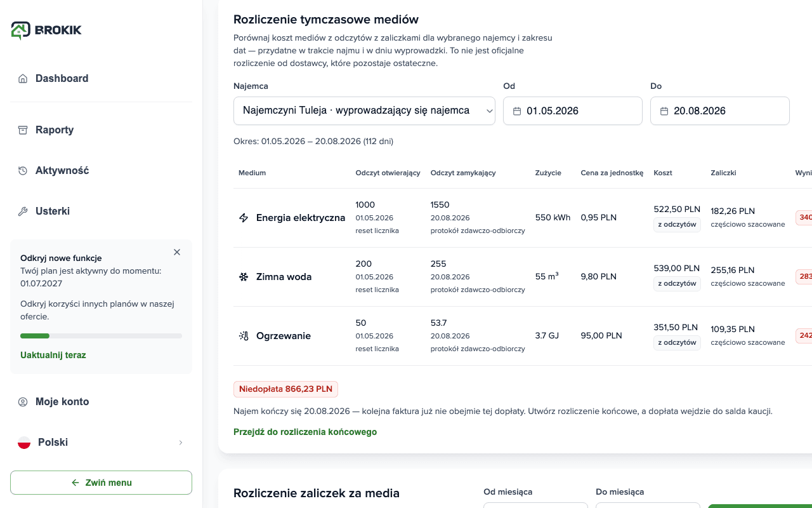Screen dimensions: 812x508
Task: Click the 182,26 PLN advance amount
Action: click(x=733, y=211)
